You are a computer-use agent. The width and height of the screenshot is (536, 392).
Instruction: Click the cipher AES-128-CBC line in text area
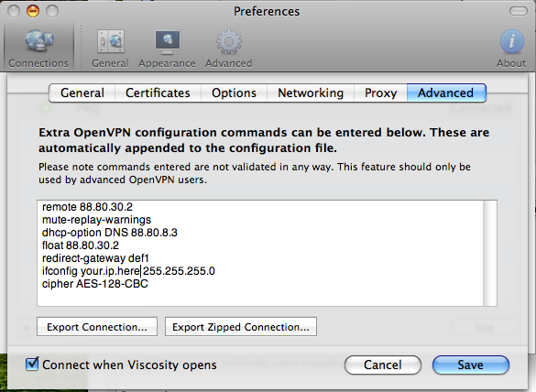pos(95,284)
